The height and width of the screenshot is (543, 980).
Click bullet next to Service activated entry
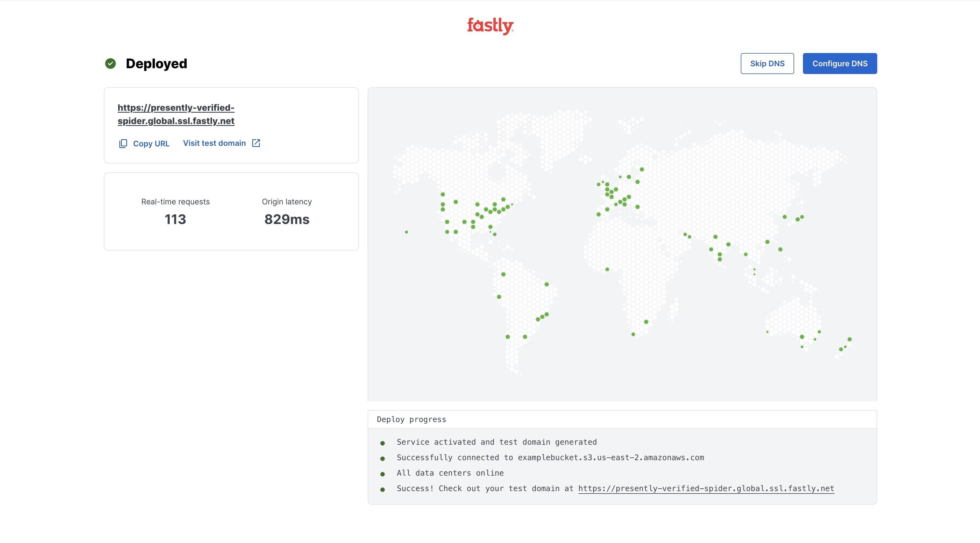(382, 443)
